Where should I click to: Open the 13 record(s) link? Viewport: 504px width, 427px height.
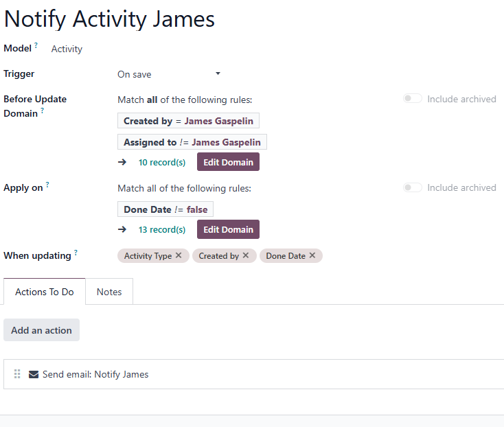(x=162, y=229)
